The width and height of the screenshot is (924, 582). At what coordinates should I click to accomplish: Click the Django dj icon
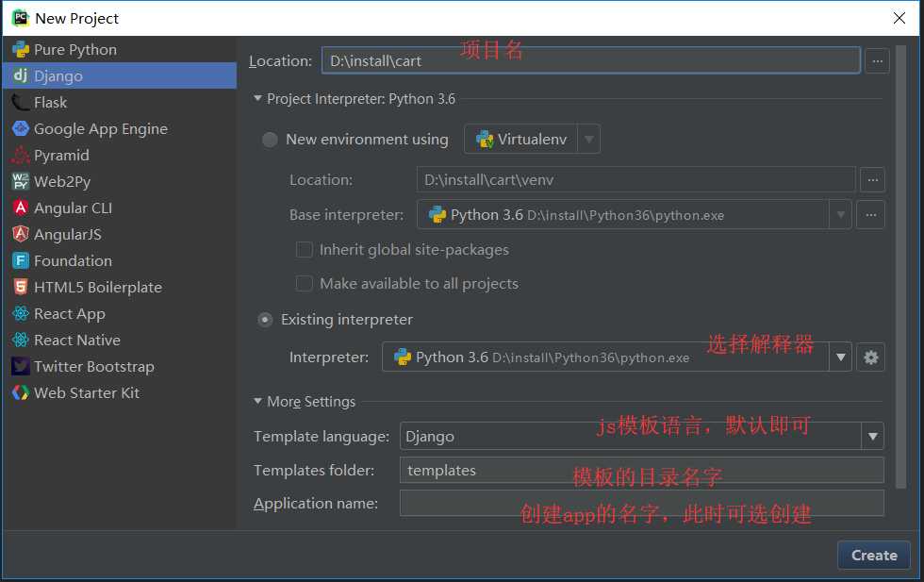(x=21, y=75)
